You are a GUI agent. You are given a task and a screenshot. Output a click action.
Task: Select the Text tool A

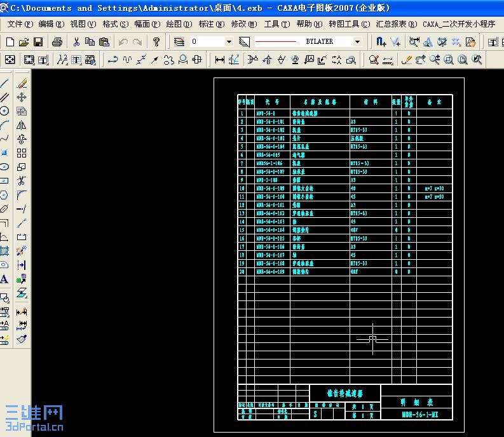point(4,279)
